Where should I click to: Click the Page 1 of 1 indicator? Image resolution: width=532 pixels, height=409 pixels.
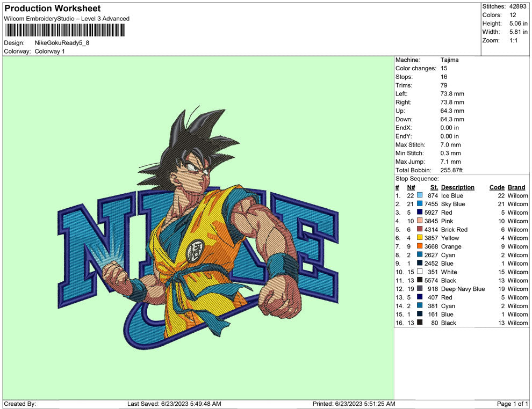(x=513, y=404)
